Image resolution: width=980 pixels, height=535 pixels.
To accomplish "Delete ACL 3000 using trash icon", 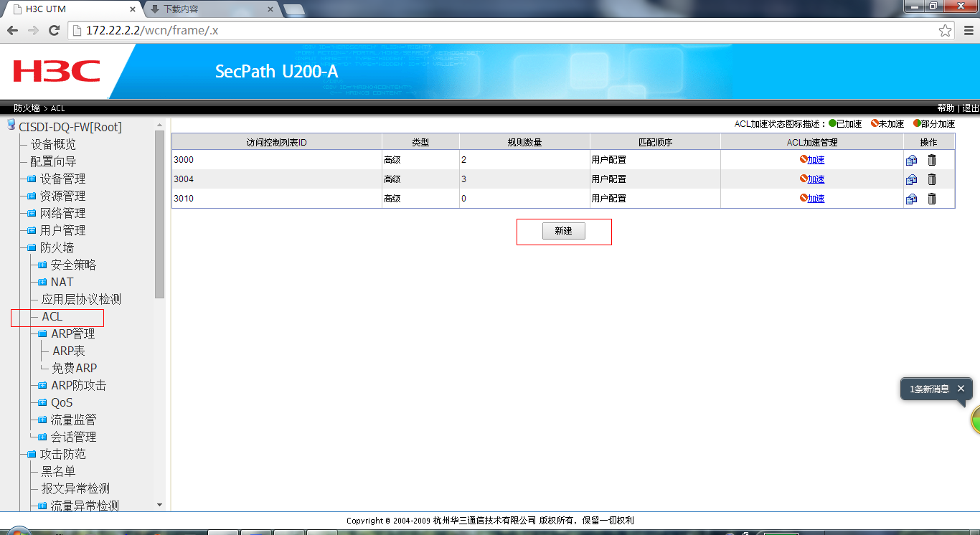I will [932, 160].
